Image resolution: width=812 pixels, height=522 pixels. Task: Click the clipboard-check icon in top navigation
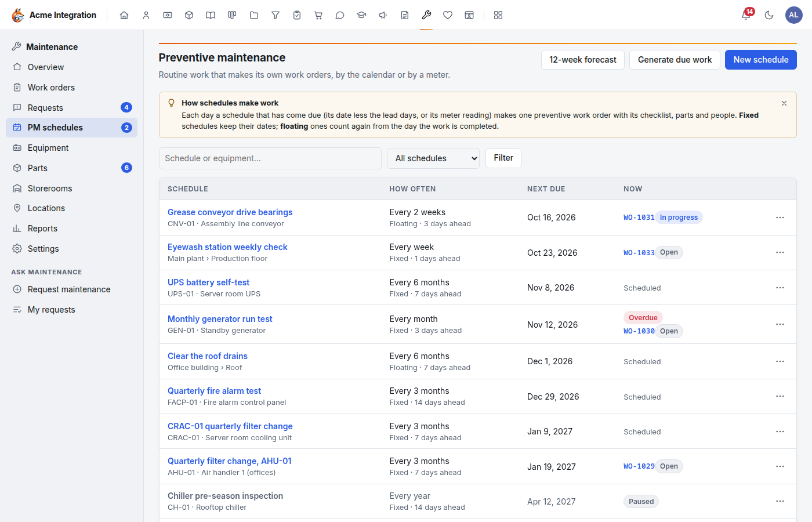pyautogui.click(x=297, y=15)
